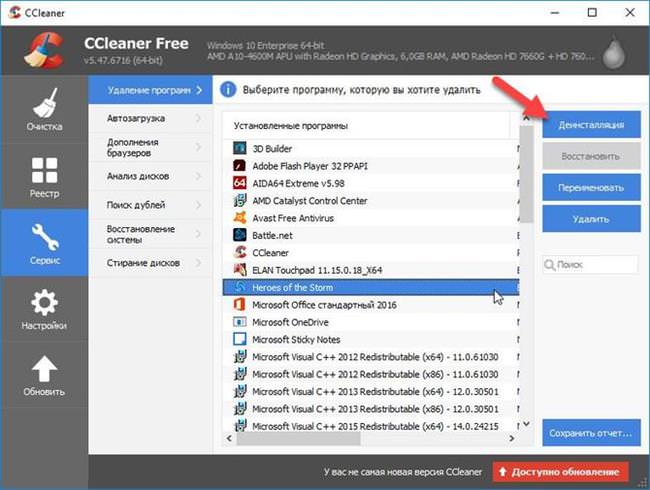650x490 pixels.
Task: Click the Доступно обновление button
Action: 560,472
